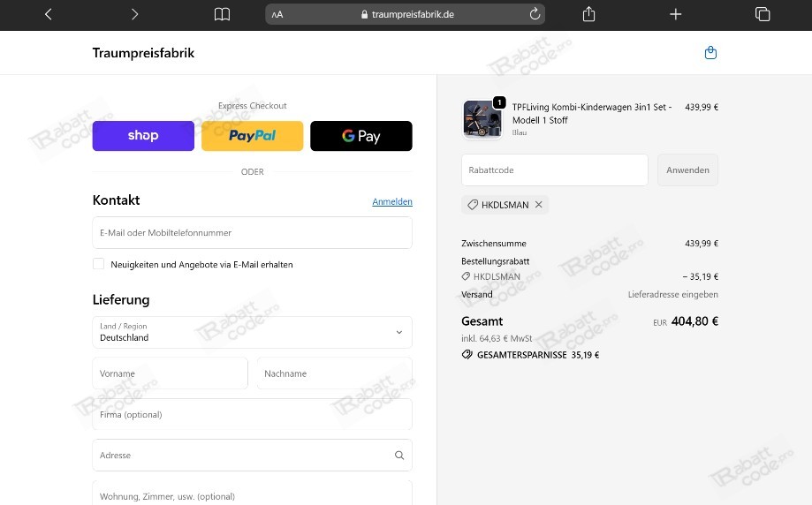Click the Lieferung heading
Viewport: 812px width, 505px height.
pos(121,299)
